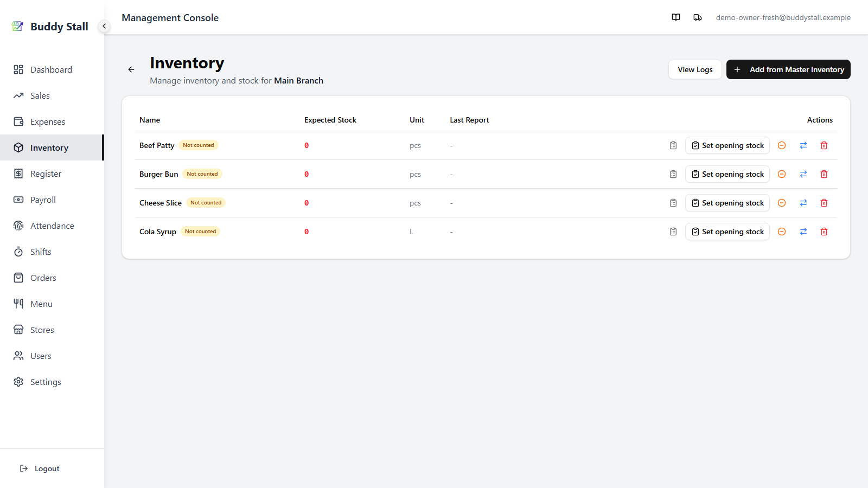
Task: Delete Beef Patty with the trash icon
Action: (x=824, y=145)
